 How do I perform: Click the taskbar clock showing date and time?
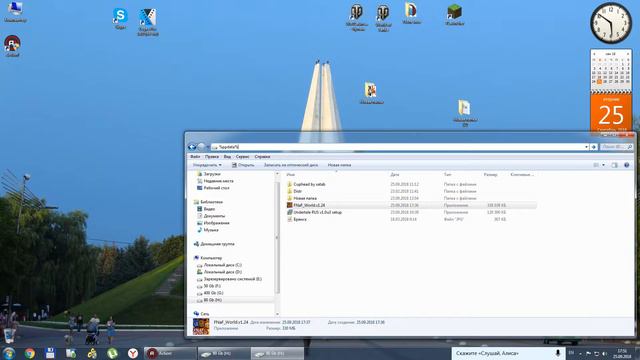(x=623, y=353)
